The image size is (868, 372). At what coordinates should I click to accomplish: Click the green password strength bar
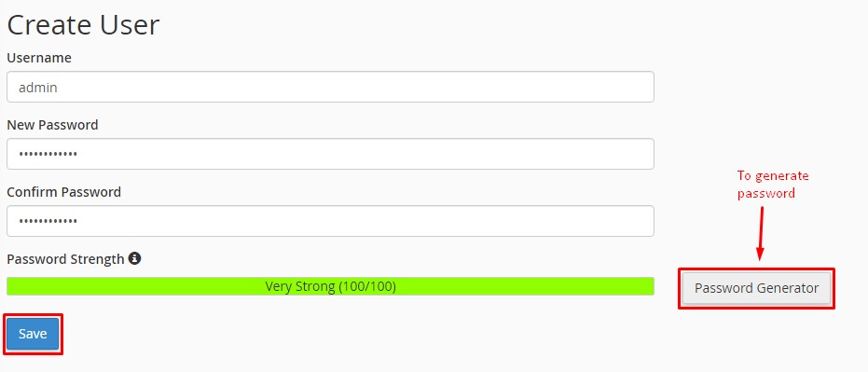tap(330, 286)
